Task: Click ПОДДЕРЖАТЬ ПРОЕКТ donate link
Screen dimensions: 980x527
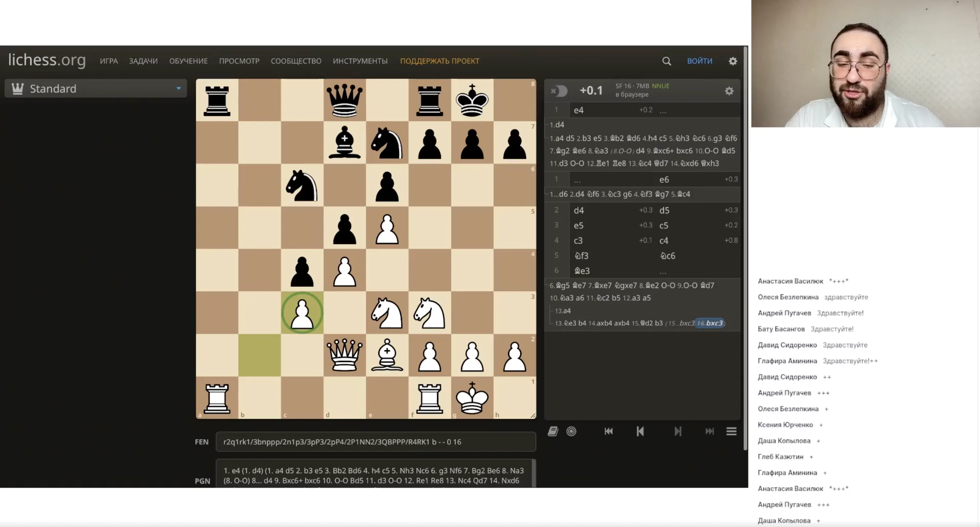Action: coord(439,61)
